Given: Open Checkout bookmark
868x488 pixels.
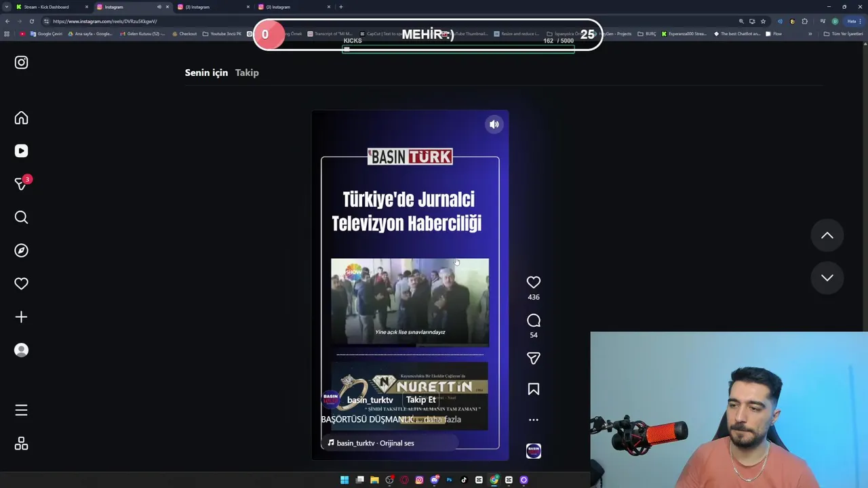Looking at the screenshot, I should [x=184, y=34].
